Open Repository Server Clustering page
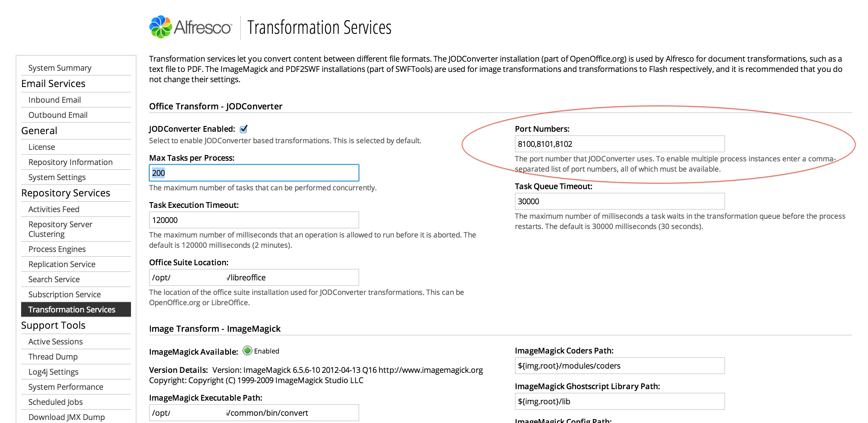The width and height of the screenshot is (868, 423). (60, 229)
